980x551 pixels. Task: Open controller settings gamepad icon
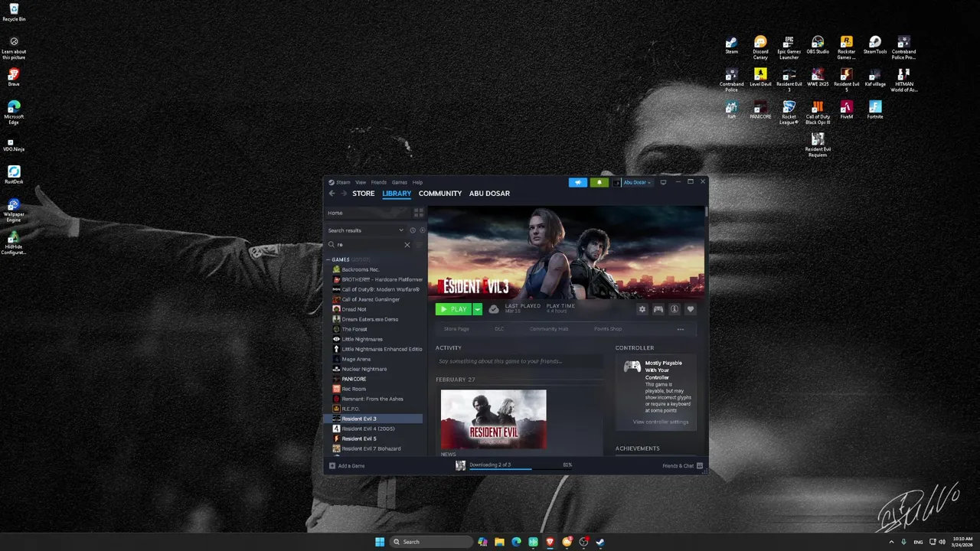[x=658, y=309]
